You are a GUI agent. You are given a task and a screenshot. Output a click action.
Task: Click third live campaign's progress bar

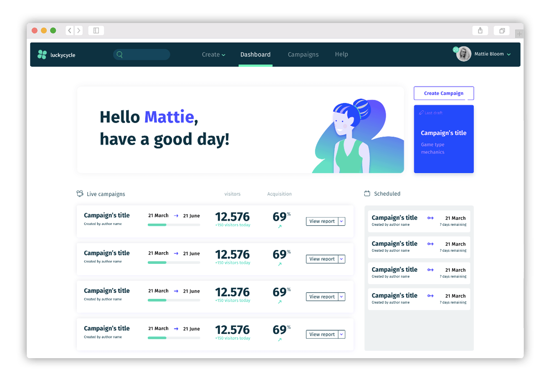point(174,300)
